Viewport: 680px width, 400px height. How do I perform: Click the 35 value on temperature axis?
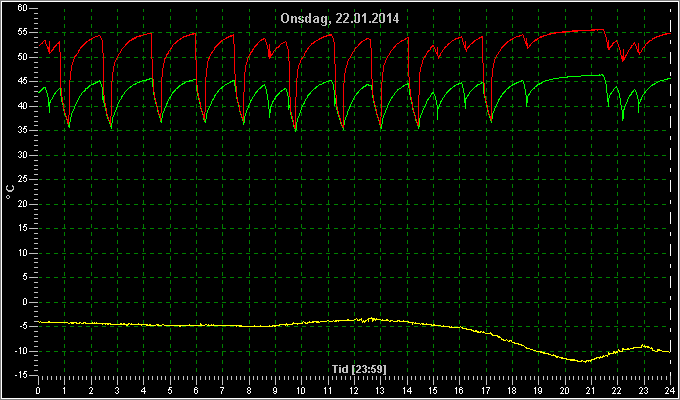[23, 131]
